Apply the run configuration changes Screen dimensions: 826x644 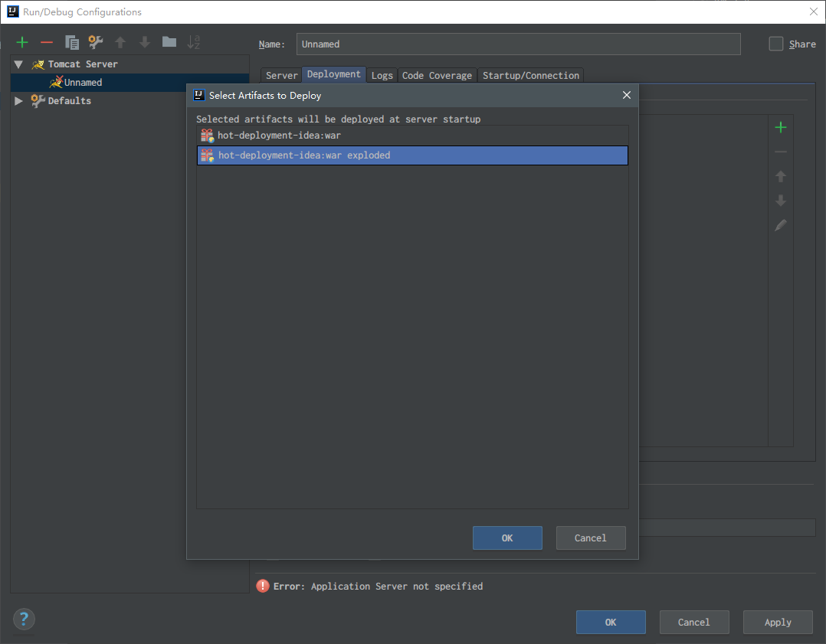778,622
